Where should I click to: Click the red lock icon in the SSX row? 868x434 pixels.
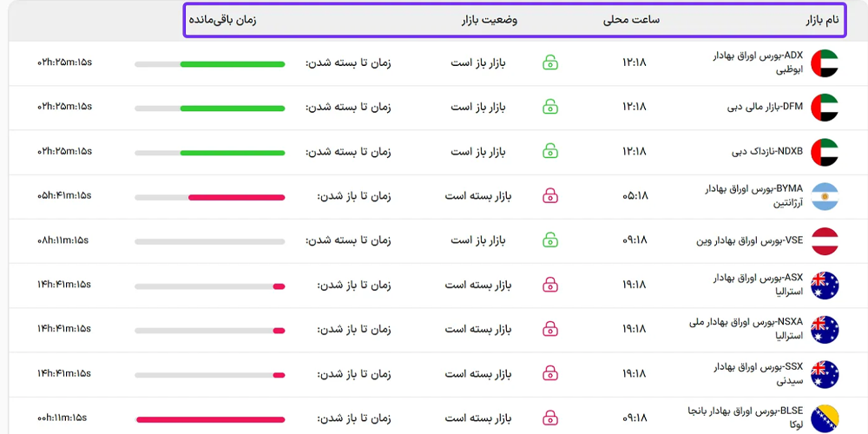[x=550, y=374]
